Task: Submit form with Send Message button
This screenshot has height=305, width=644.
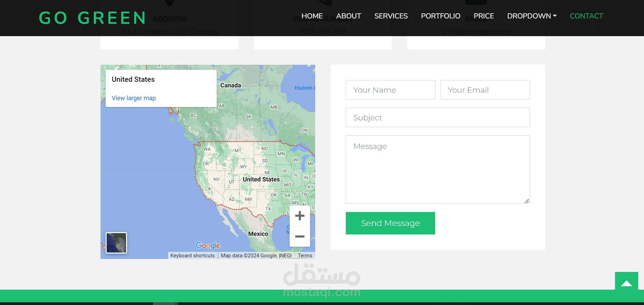Action: click(390, 223)
